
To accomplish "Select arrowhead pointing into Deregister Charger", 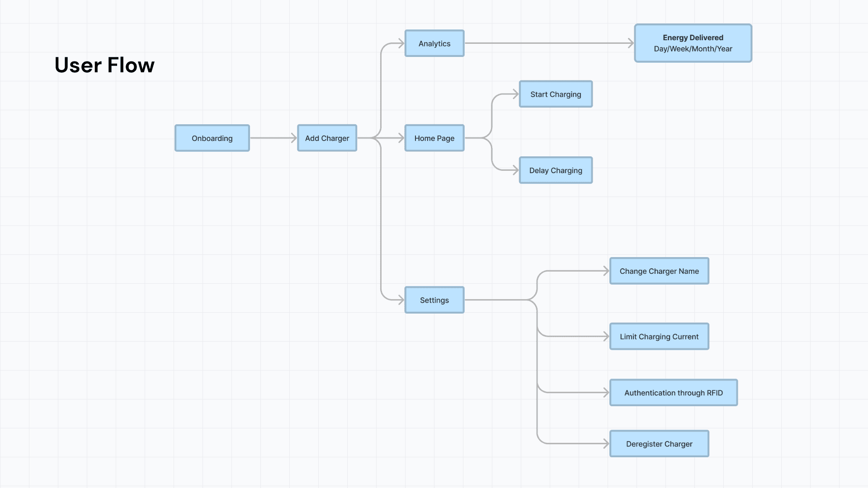I will point(606,444).
